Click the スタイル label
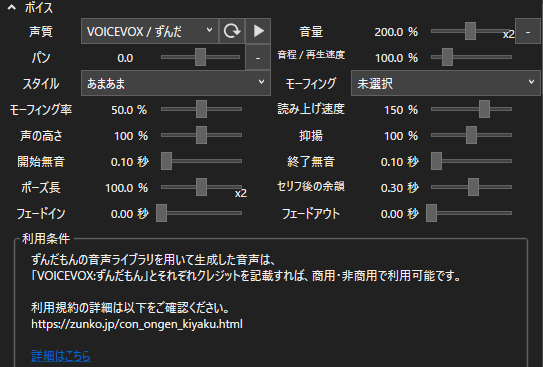The image size is (543, 367). (41, 84)
